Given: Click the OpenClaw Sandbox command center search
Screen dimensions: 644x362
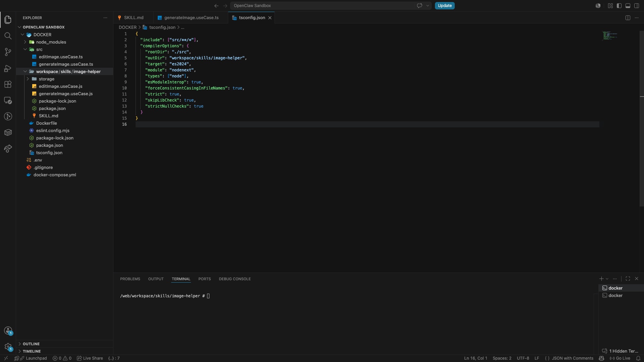Looking at the screenshot, I should (331, 6).
